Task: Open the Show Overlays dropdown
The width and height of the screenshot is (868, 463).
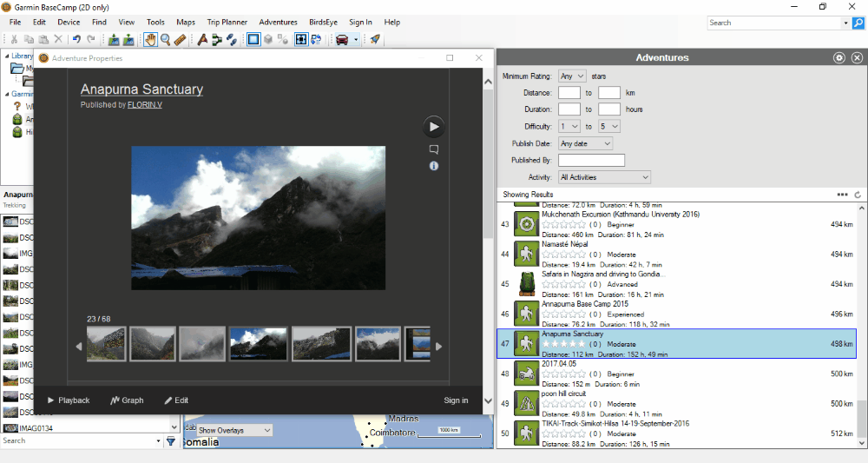Action: pyautogui.click(x=234, y=430)
